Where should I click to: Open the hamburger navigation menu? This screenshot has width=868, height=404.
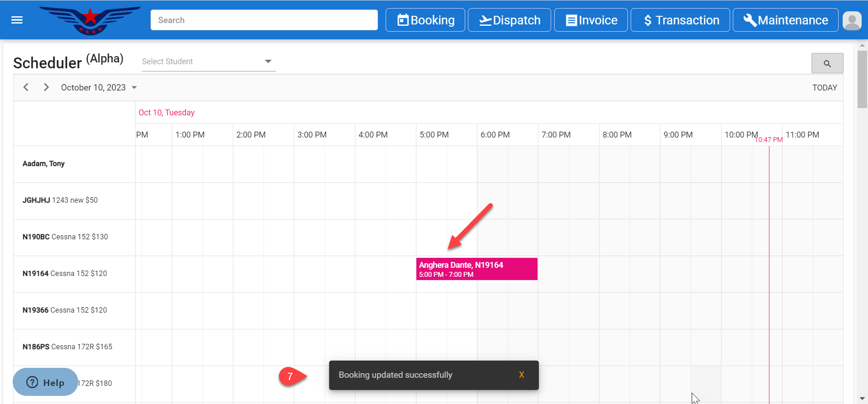(x=17, y=20)
